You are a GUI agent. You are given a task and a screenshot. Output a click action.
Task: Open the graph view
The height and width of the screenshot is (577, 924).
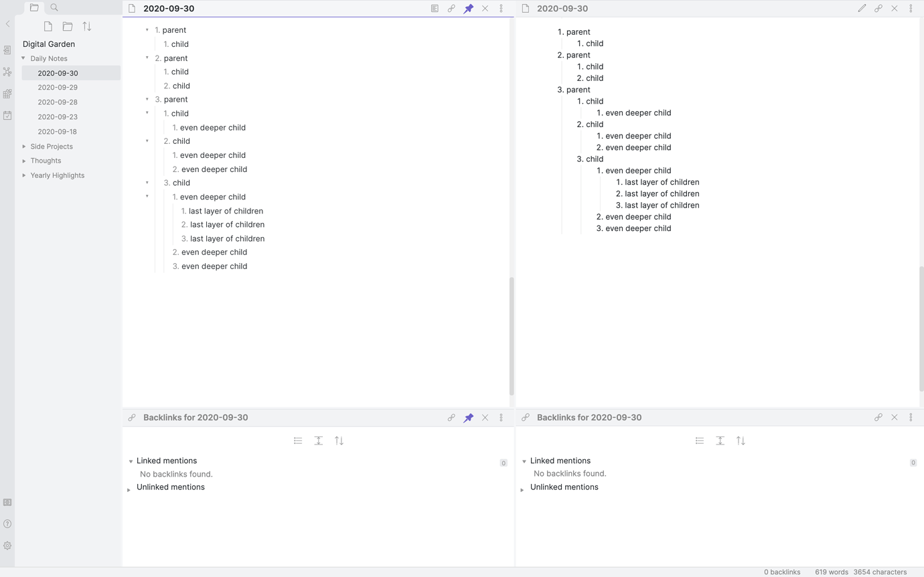[x=7, y=72]
